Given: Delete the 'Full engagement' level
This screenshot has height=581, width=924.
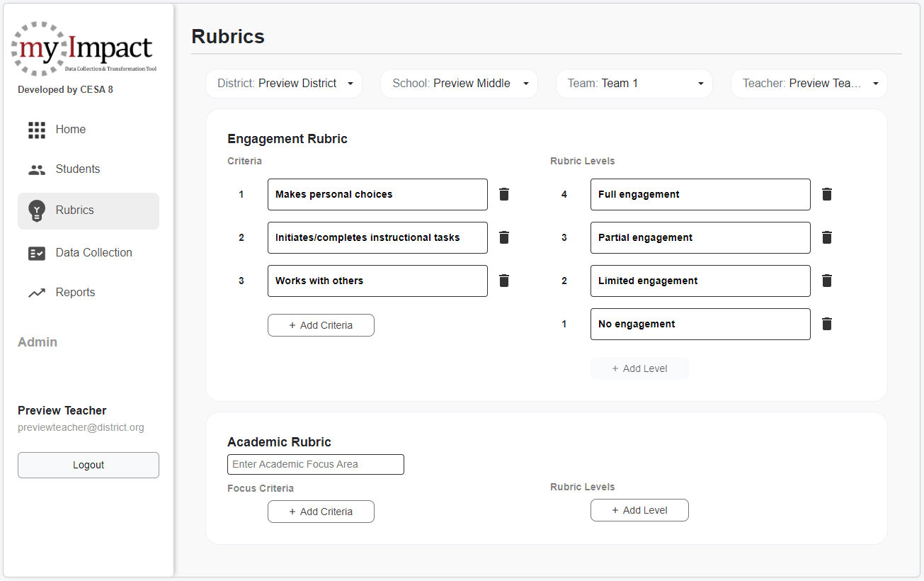Looking at the screenshot, I should coord(827,194).
